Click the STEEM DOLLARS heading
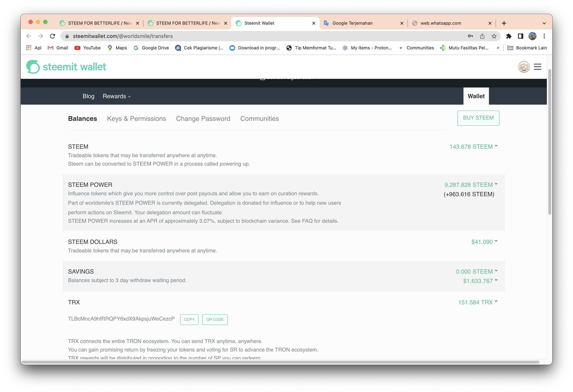 point(93,242)
